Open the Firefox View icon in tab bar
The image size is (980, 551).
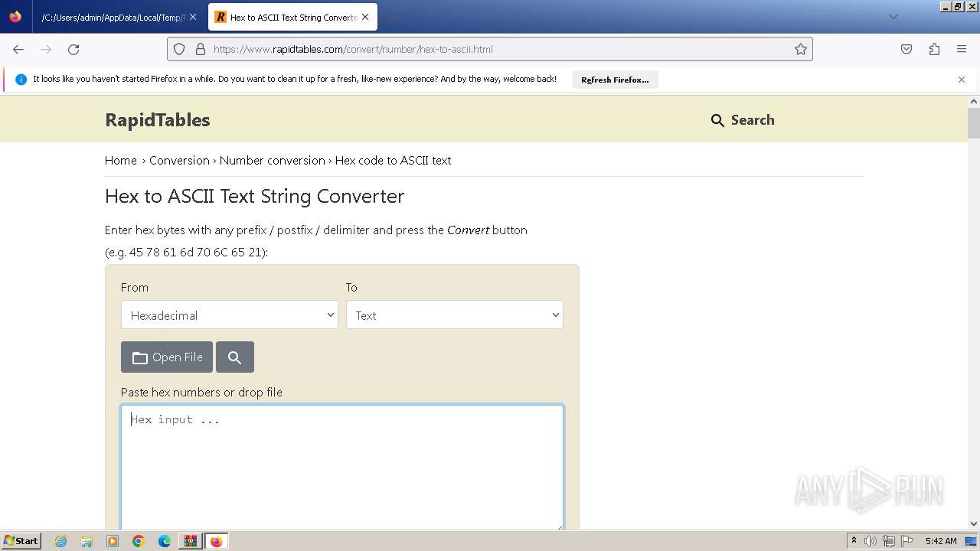point(15,17)
